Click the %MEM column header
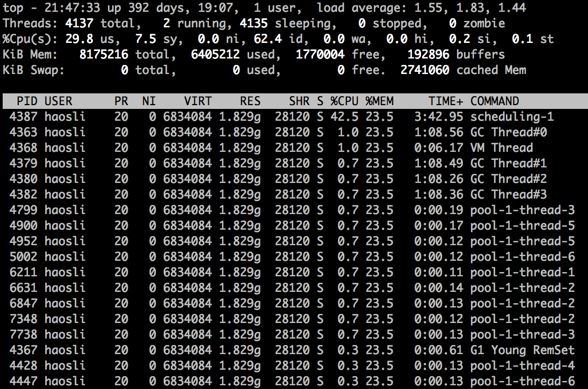 coord(379,101)
